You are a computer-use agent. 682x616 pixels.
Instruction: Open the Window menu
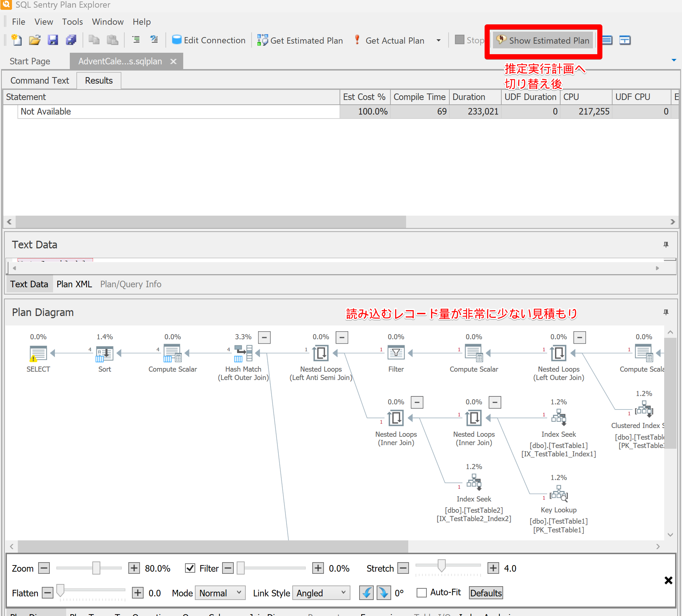(x=108, y=22)
